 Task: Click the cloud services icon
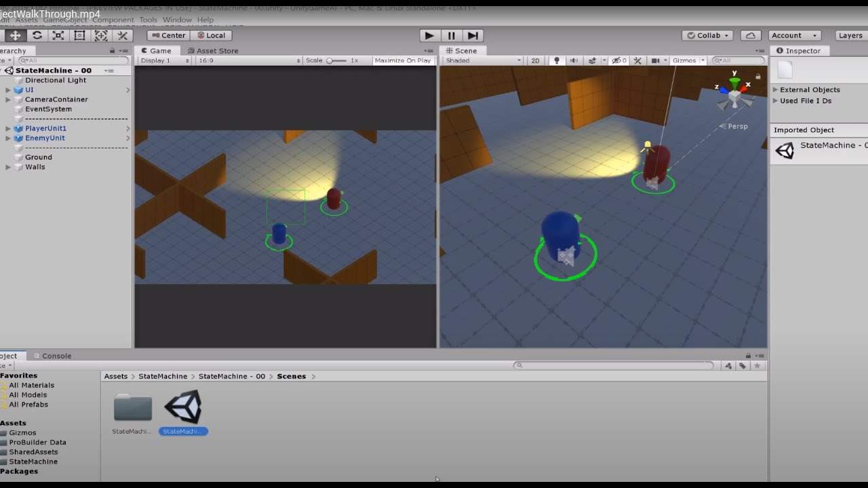pyautogui.click(x=750, y=35)
